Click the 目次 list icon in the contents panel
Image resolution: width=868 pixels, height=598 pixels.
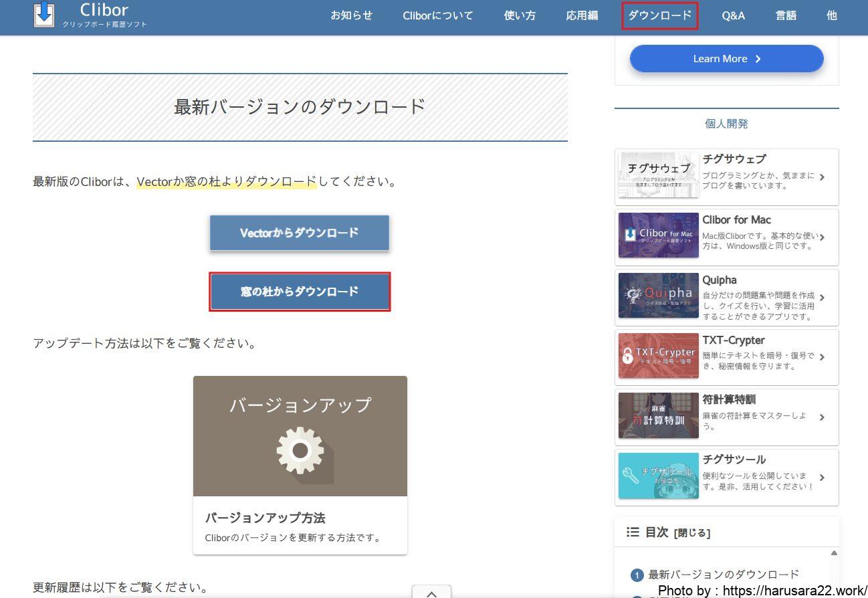coord(633,532)
